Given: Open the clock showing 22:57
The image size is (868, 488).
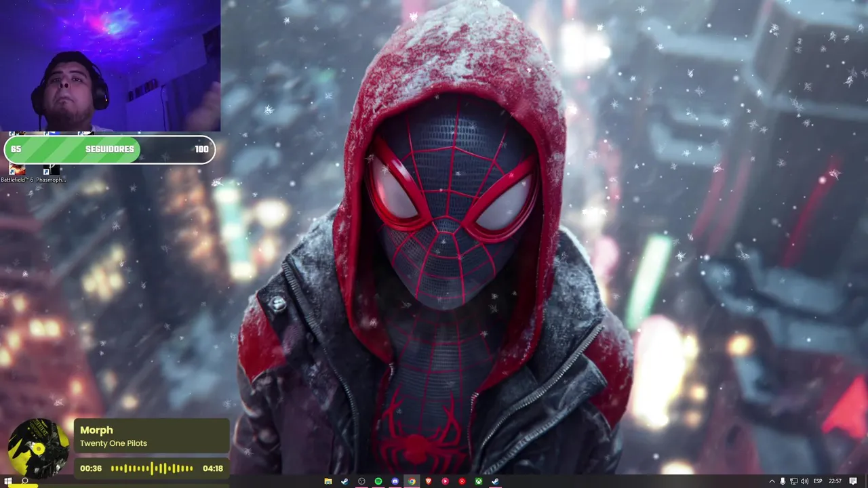Looking at the screenshot, I should tap(835, 481).
